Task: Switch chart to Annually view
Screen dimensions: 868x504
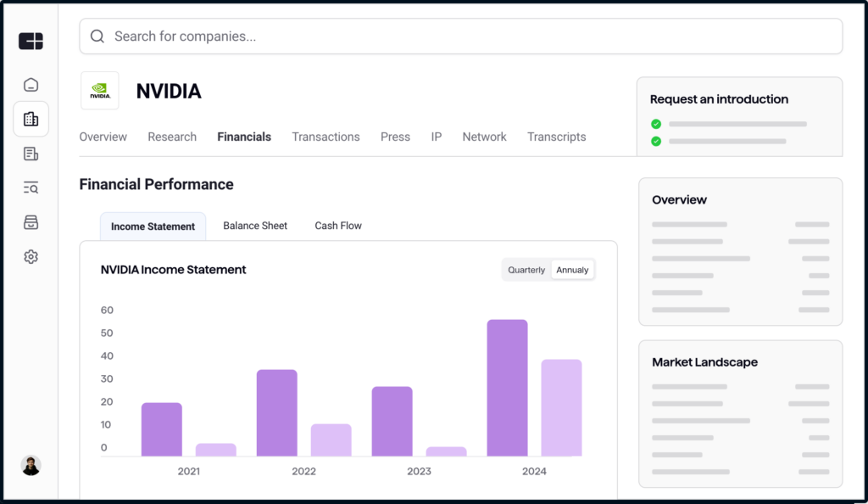Action: (x=572, y=270)
